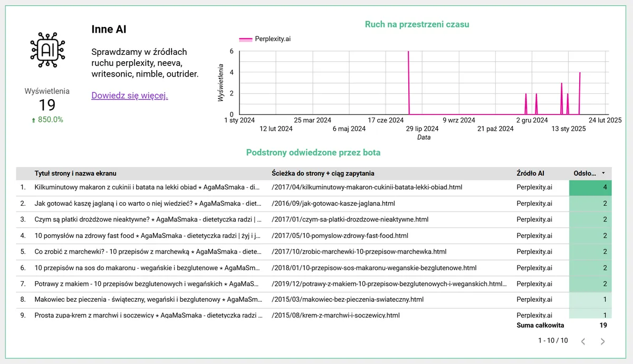The height and width of the screenshot is (364, 633).
Task: Select the Perplexity.ai legend swatch
Action: point(246,39)
